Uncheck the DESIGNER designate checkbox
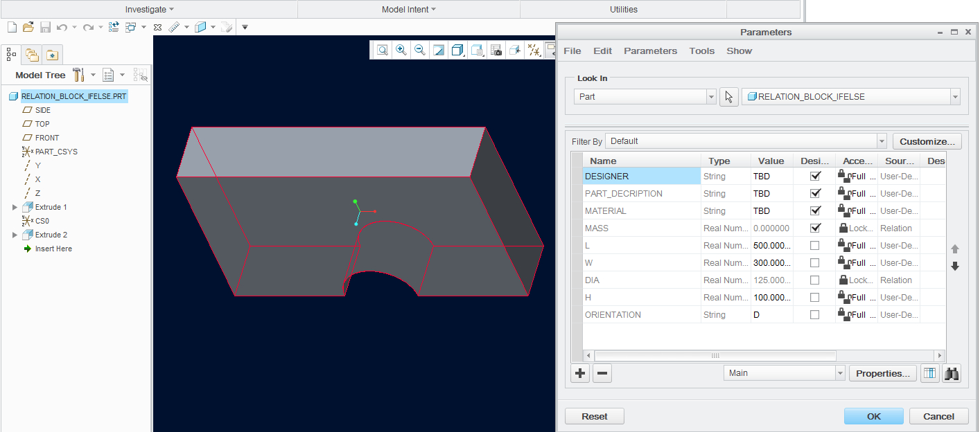This screenshot has width=980, height=432. coord(814,176)
